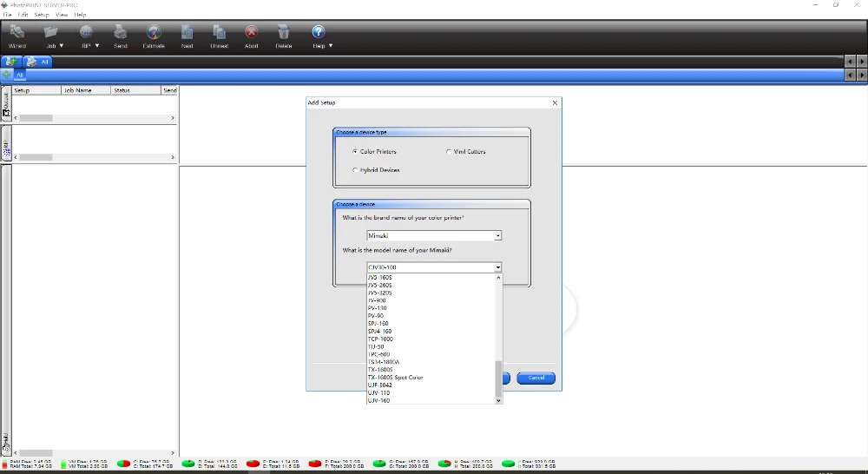Click the RAM free usage bar indicator
The width and height of the screenshot is (868, 474).
click(x=5, y=464)
